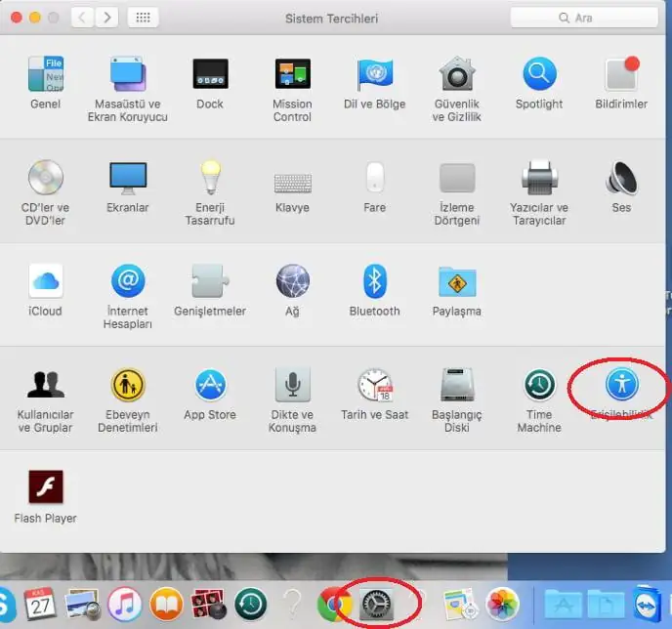672x629 pixels.
Task: Launch Photos from the Dock
Action: pyautogui.click(x=502, y=605)
